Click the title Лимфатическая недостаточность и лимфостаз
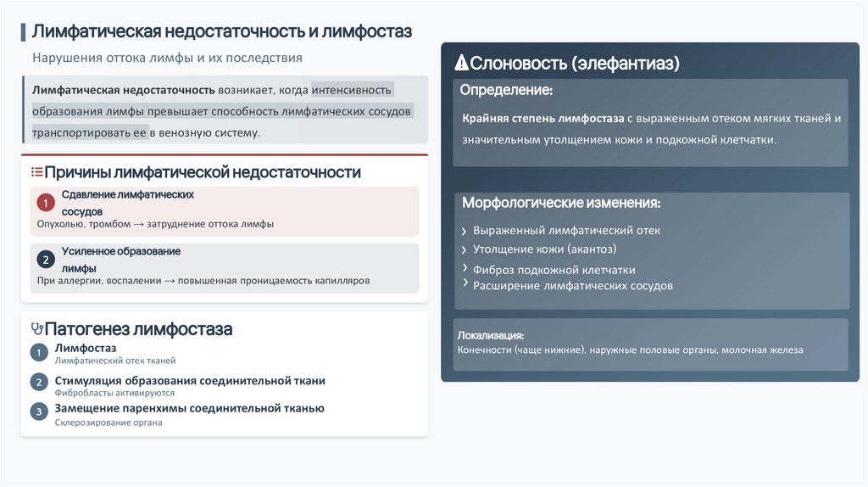Image resolution: width=868 pixels, height=487 pixels. pyautogui.click(x=222, y=31)
